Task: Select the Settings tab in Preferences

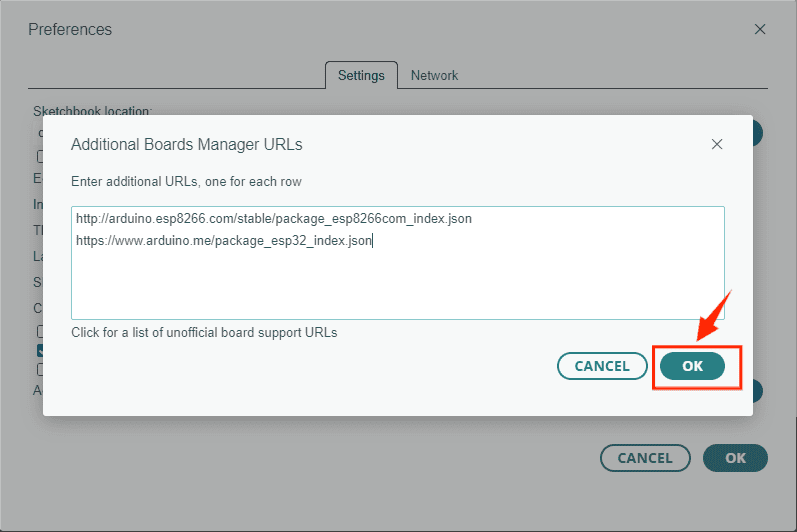Action: (361, 76)
